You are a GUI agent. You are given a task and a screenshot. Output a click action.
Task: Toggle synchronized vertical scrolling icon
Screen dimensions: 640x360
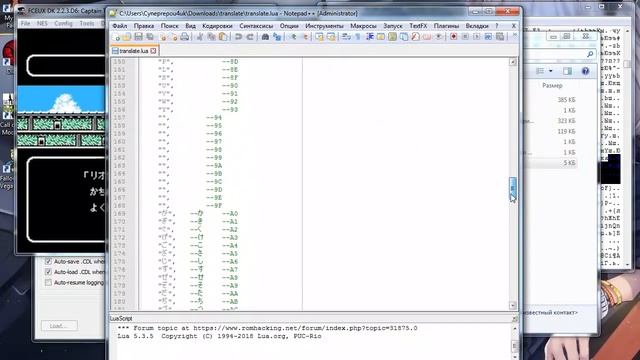(319, 37)
